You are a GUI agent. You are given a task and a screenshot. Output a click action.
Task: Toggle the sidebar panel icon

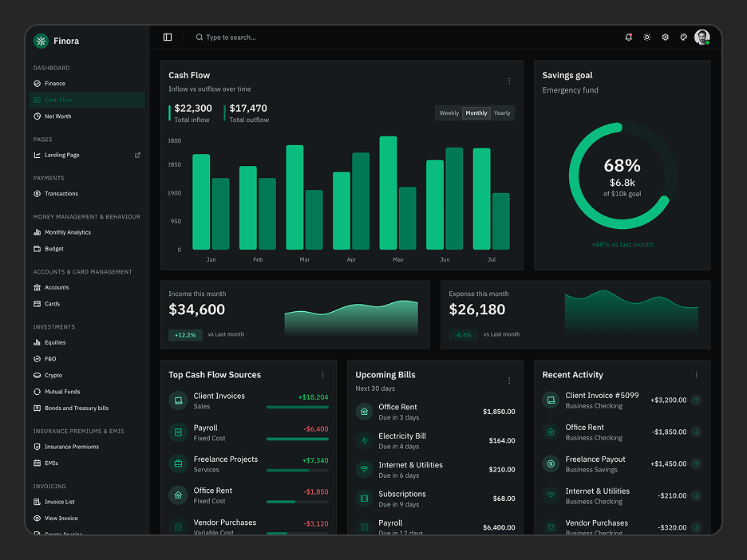(168, 37)
